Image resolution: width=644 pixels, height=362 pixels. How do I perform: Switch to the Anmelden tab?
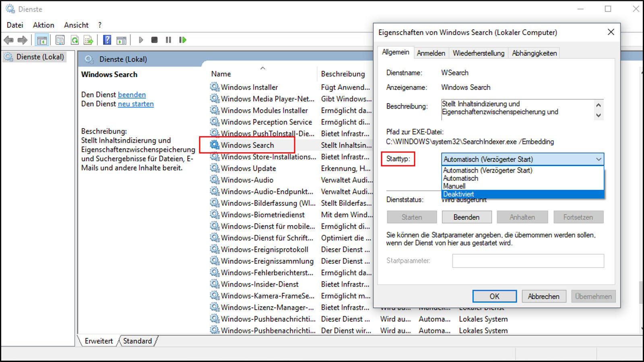(x=431, y=53)
